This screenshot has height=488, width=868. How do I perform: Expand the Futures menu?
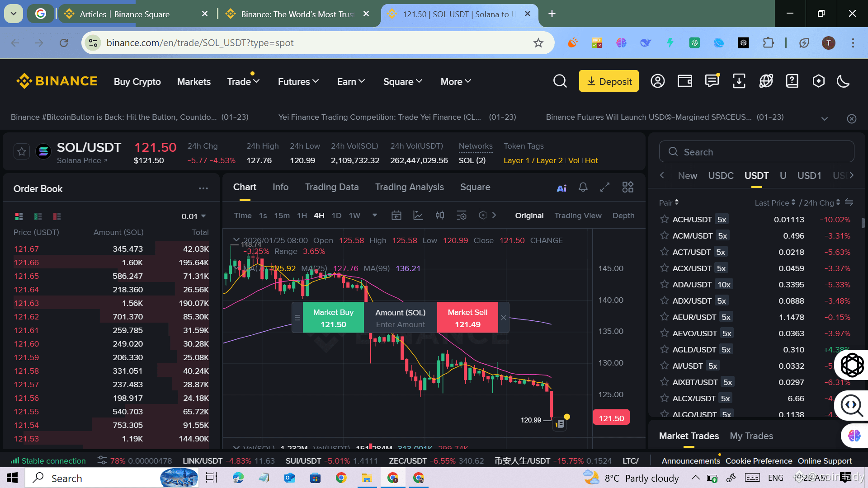[298, 81]
